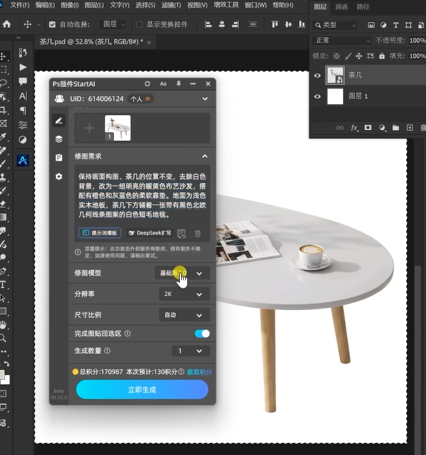Open the 分辨率 2K dropdown
The width and height of the screenshot is (426, 455).
pyautogui.click(x=184, y=294)
